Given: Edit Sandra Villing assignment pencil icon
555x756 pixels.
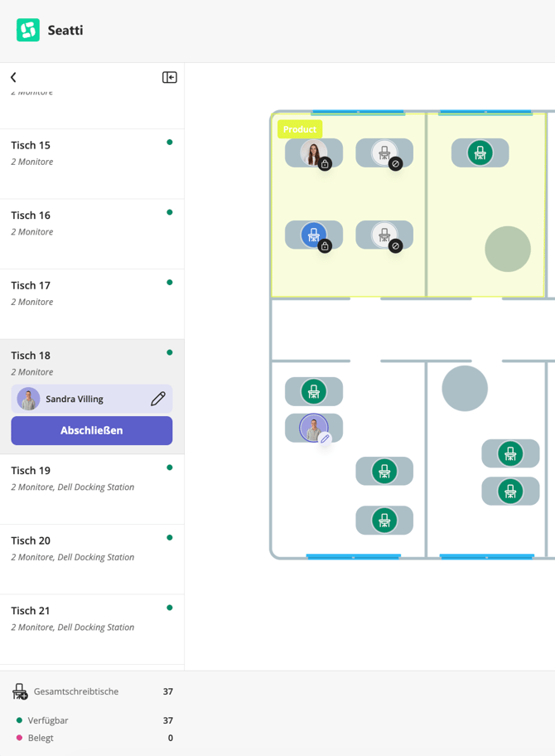Looking at the screenshot, I should click(x=158, y=399).
